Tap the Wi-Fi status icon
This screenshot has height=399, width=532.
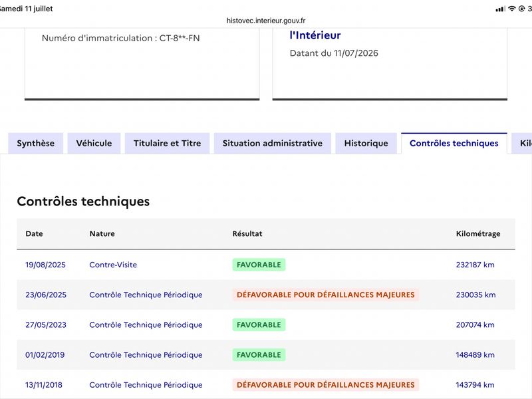pyautogui.click(x=512, y=9)
